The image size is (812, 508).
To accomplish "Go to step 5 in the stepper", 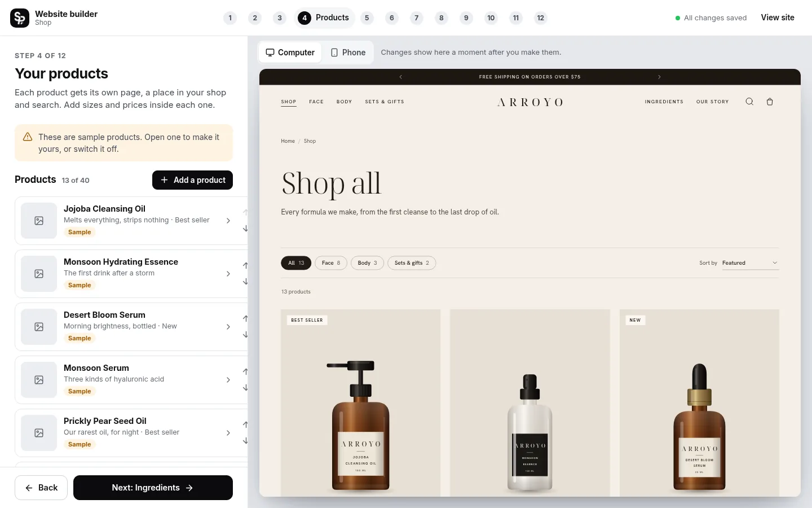I will click(367, 18).
